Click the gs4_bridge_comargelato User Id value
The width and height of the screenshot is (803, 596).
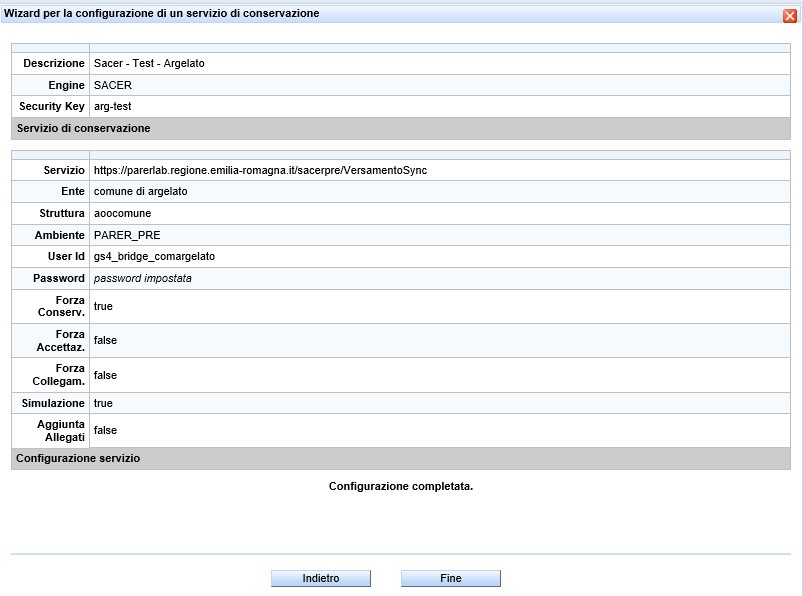[x=154, y=257]
